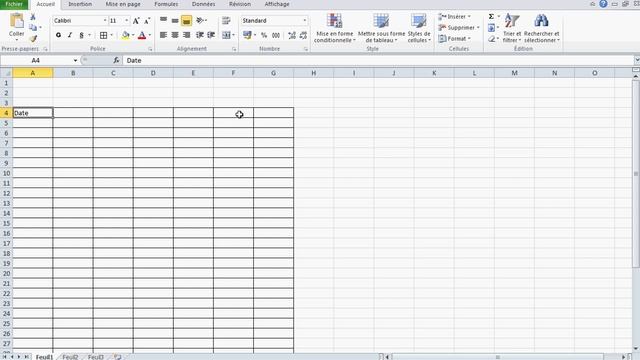Open the Police dialog launcher
Image resolution: width=640 pixels, height=360 pixels.
[x=150, y=49]
